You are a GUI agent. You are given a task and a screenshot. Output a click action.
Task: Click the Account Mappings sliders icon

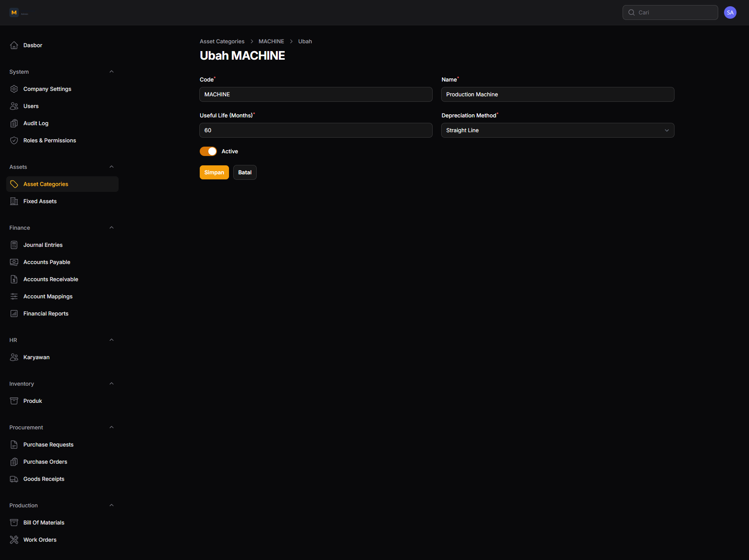coord(14,296)
